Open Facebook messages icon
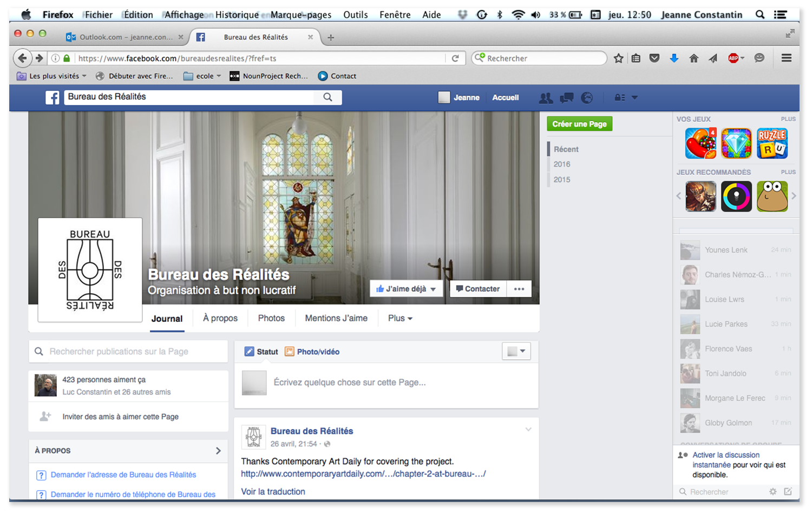 click(x=566, y=98)
